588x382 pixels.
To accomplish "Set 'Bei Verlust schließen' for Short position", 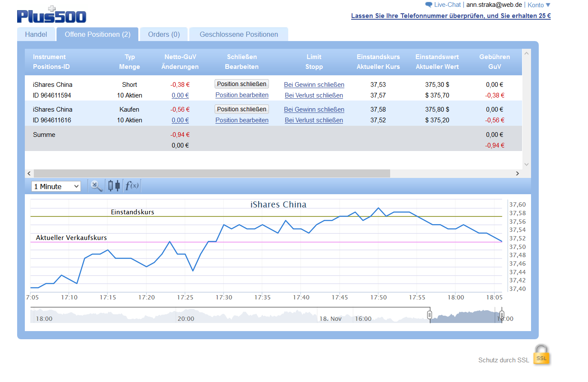I will pyautogui.click(x=314, y=95).
